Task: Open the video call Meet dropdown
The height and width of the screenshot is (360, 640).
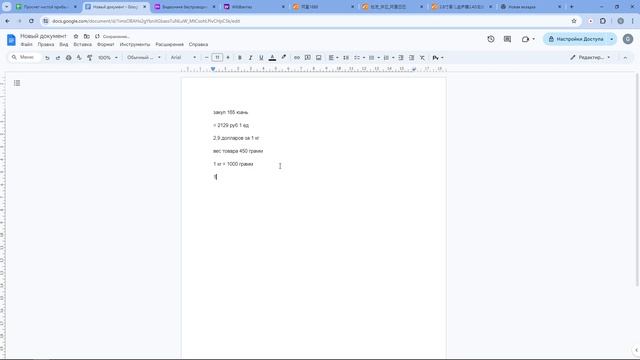Action: (x=528, y=39)
